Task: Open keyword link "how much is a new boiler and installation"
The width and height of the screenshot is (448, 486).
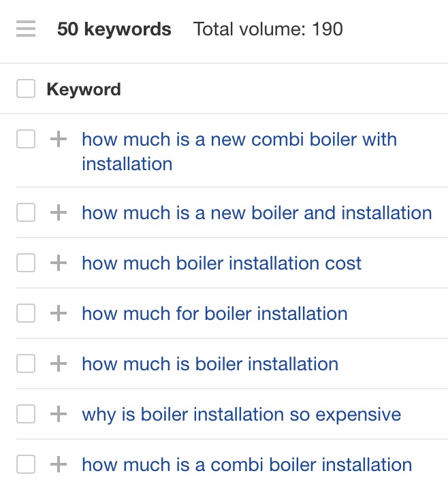Action: point(257,213)
